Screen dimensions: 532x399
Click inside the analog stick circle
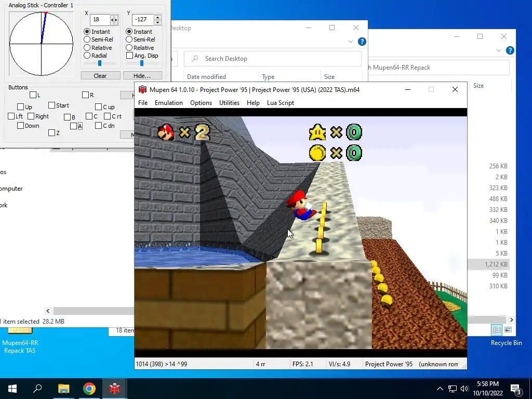click(x=41, y=44)
